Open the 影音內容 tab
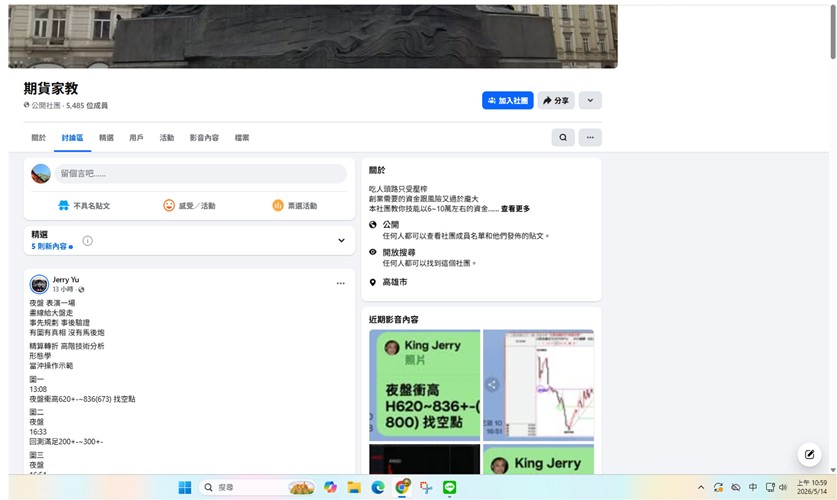Viewport: 837px width, 500px height. tap(204, 138)
